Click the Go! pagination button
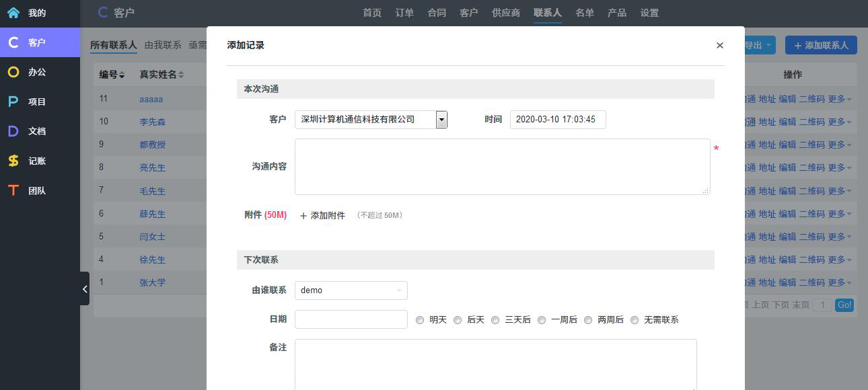Screen dimensions: 868x390 [844, 305]
